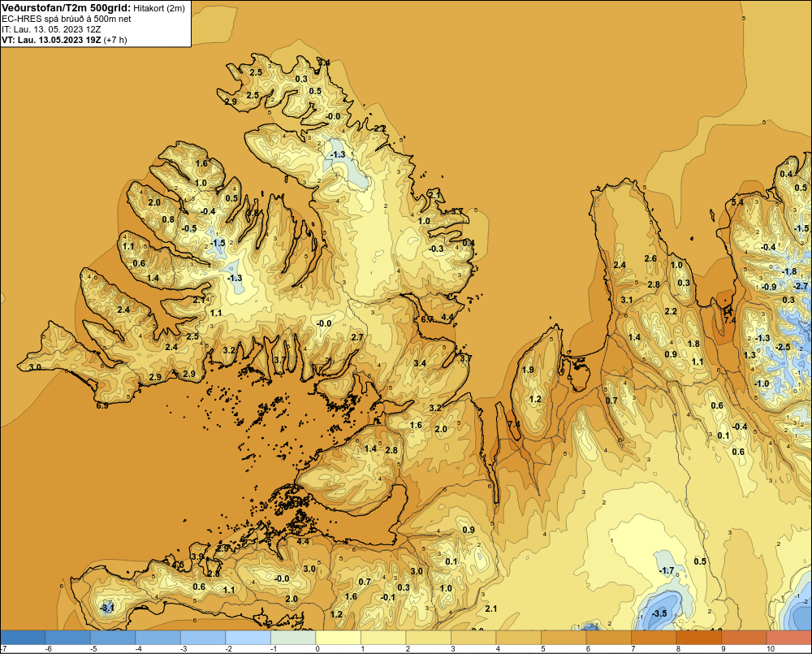Select the legend color between -4 and -3
Viewport: 812px width, 654px height.
pyautogui.click(x=158, y=638)
